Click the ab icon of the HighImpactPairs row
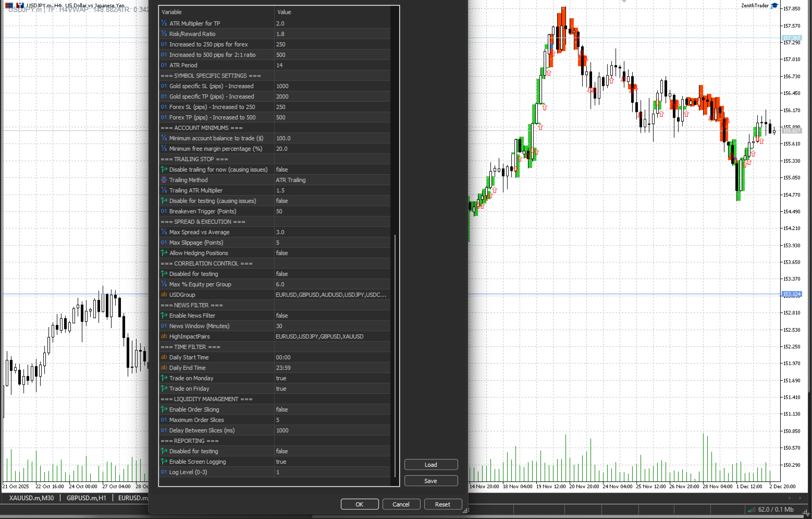The width and height of the screenshot is (812, 519). click(x=164, y=336)
